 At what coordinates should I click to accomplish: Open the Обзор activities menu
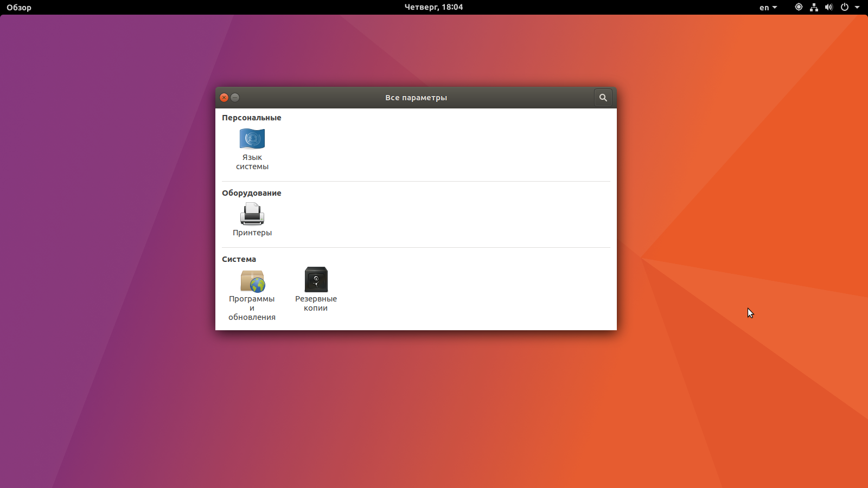[x=18, y=7]
